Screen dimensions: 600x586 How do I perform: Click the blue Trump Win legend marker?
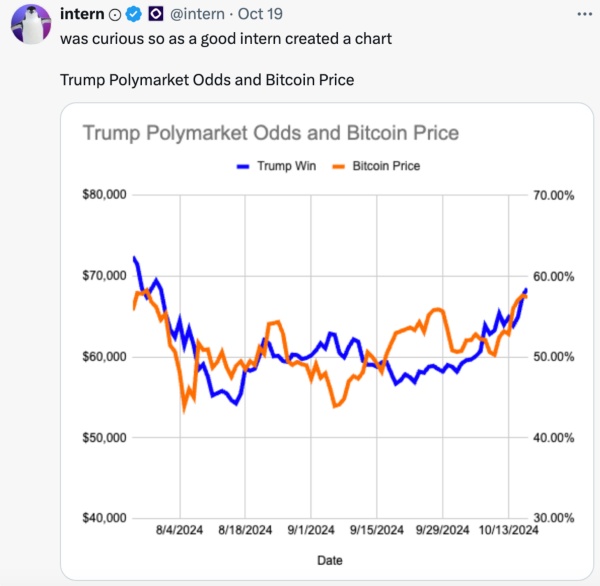(x=243, y=166)
